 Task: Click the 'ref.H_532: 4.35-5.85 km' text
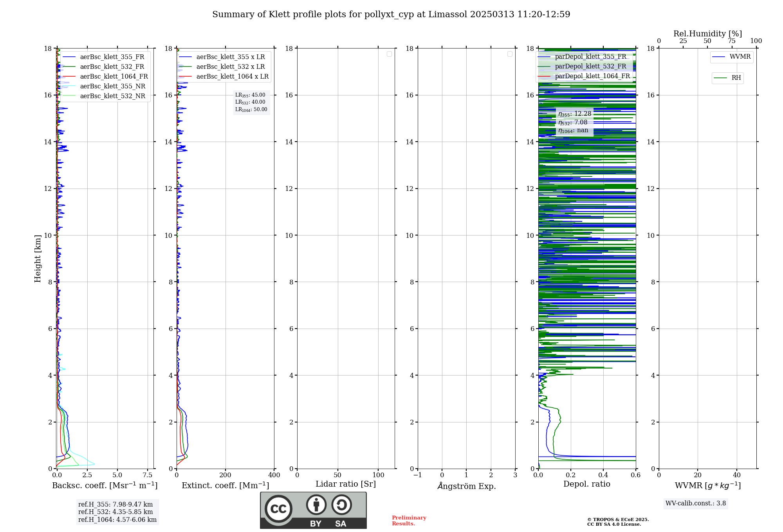pos(115,512)
